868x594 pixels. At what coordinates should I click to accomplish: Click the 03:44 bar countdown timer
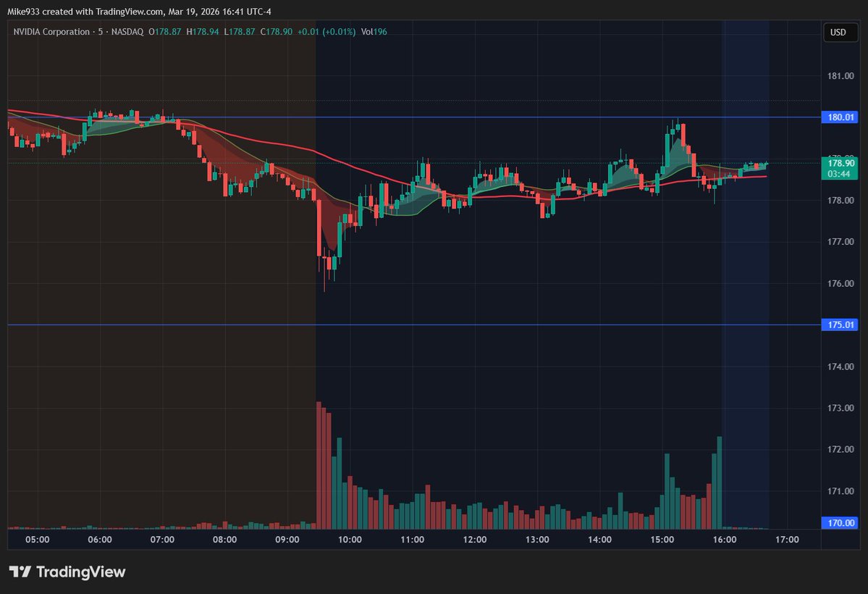coord(839,174)
